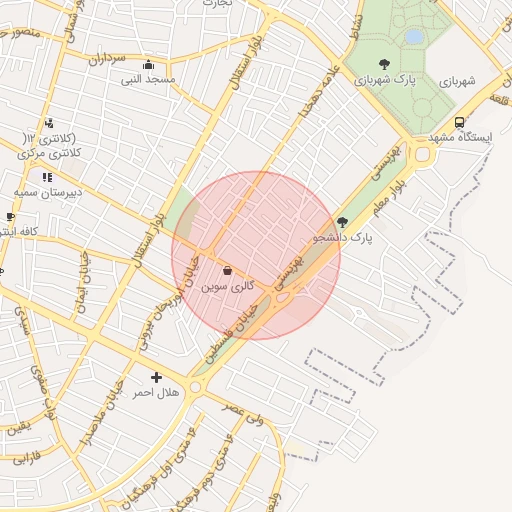Screen dimensions: 512x512
Task: Click the red cross icon for هلال احمر
Action: tap(156, 377)
